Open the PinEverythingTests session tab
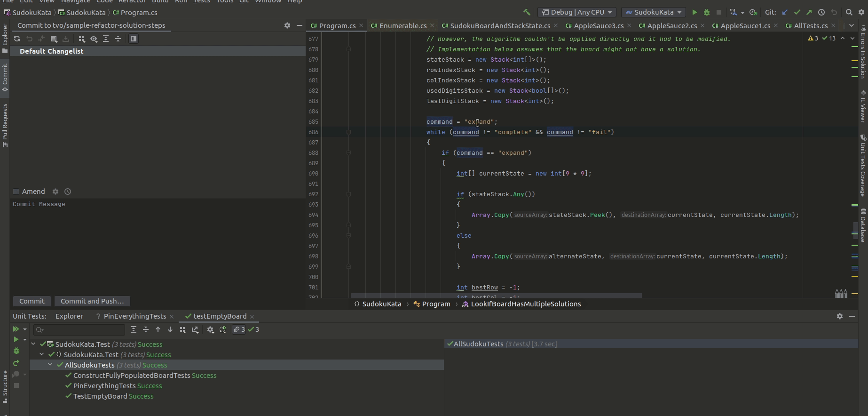This screenshot has width=868, height=416. click(x=134, y=316)
